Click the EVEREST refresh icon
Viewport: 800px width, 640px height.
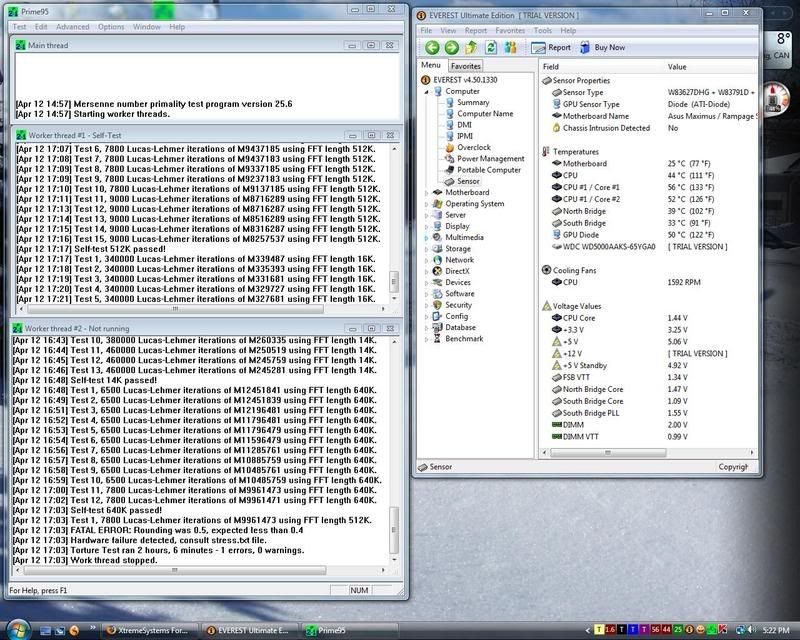(x=491, y=47)
